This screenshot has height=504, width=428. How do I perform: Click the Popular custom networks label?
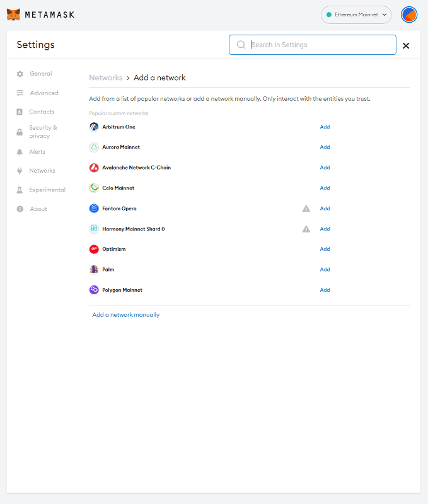click(x=119, y=113)
